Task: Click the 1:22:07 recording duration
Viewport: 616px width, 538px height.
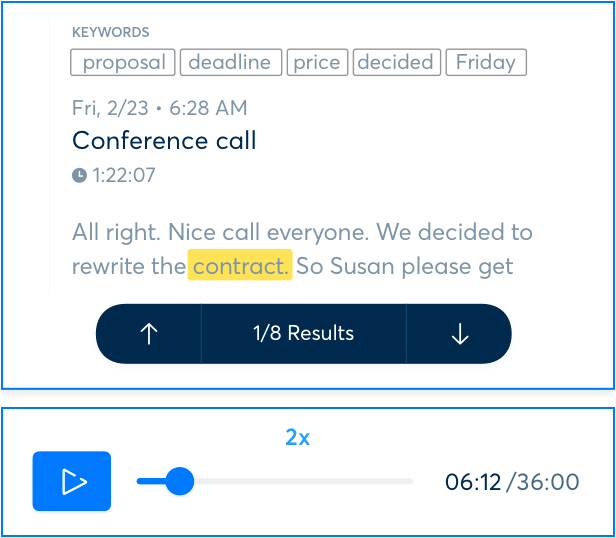Action: (x=124, y=175)
